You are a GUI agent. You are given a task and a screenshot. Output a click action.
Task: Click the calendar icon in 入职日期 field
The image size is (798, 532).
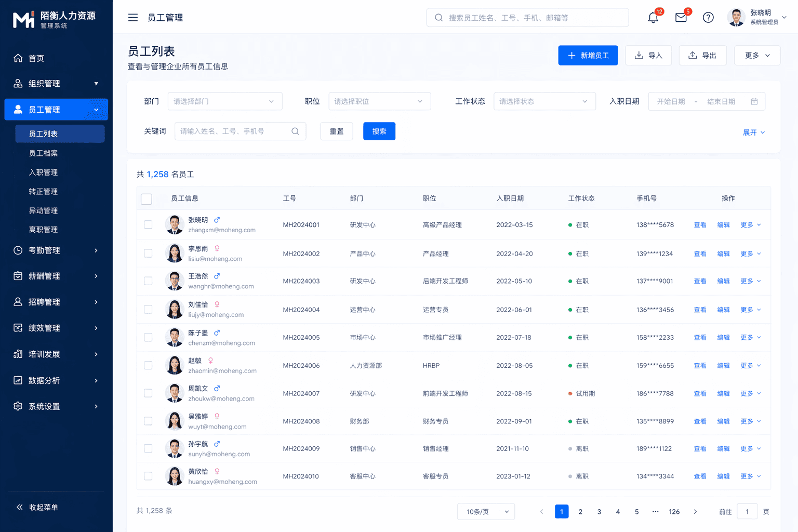754,102
